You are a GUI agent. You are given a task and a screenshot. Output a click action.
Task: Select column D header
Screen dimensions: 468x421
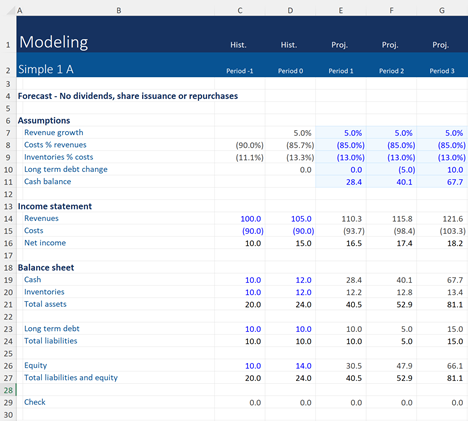(290, 11)
